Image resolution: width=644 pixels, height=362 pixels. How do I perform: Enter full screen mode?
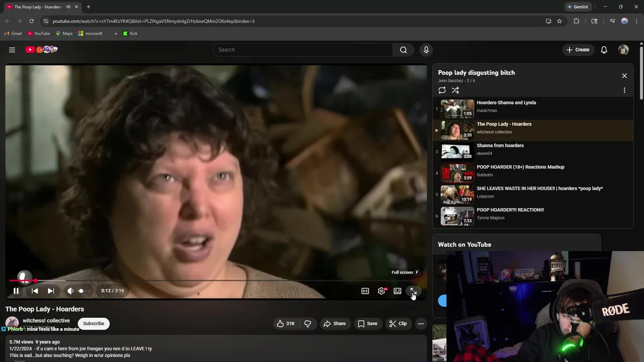[x=413, y=291]
